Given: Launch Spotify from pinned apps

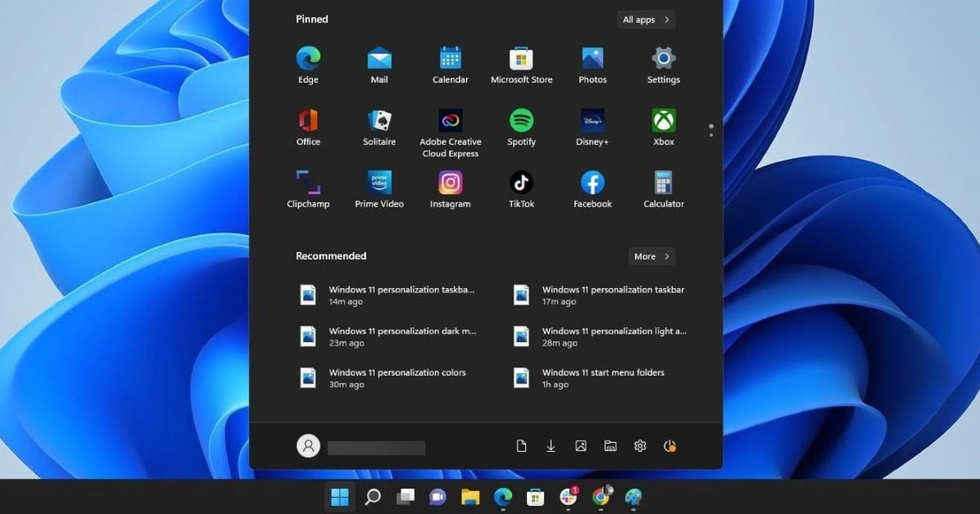Looking at the screenshot, I should (521, 126).
